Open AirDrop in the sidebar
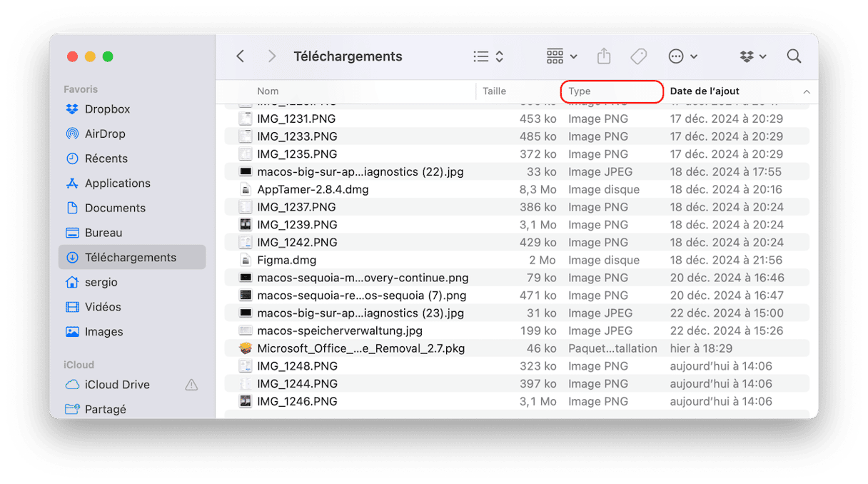This screenshot has height=484, width=868. coord(104,134)
